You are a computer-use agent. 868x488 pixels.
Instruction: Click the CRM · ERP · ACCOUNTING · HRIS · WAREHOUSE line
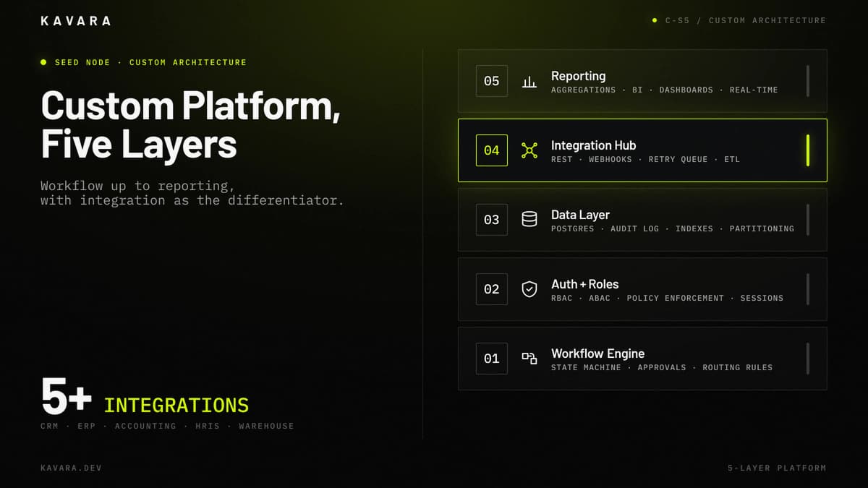click(x=167, y=426)
